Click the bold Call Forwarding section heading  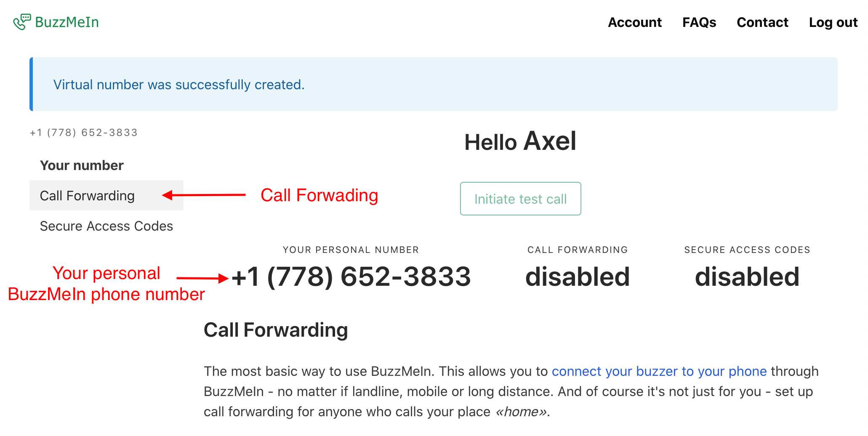click(276, 330)
